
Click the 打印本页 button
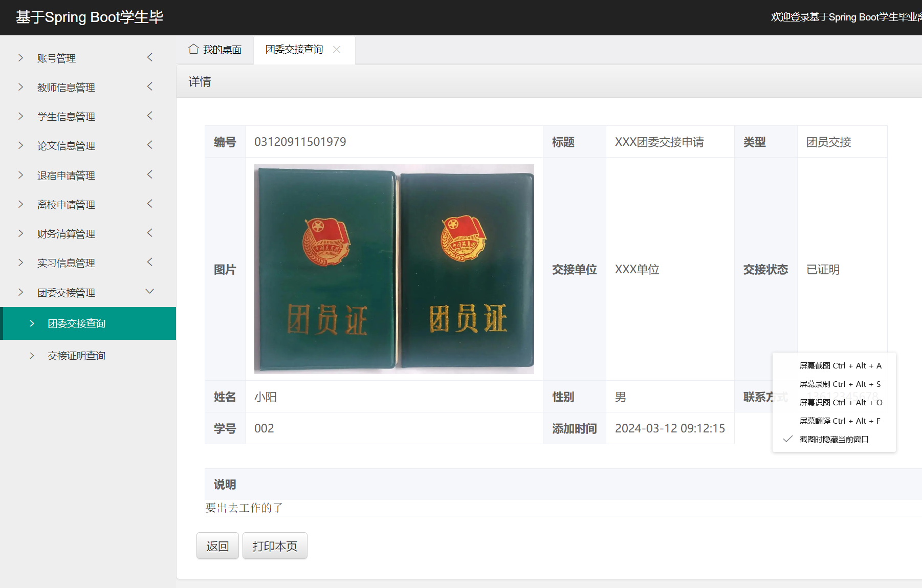click(x=275, y=546)
